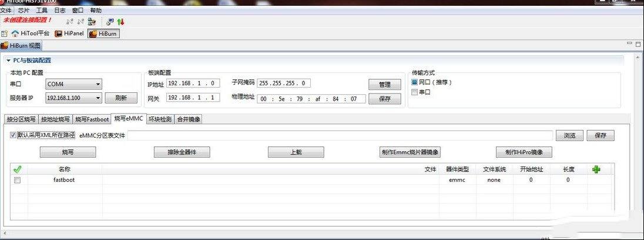Click the none file system cell

pos(494,180)
